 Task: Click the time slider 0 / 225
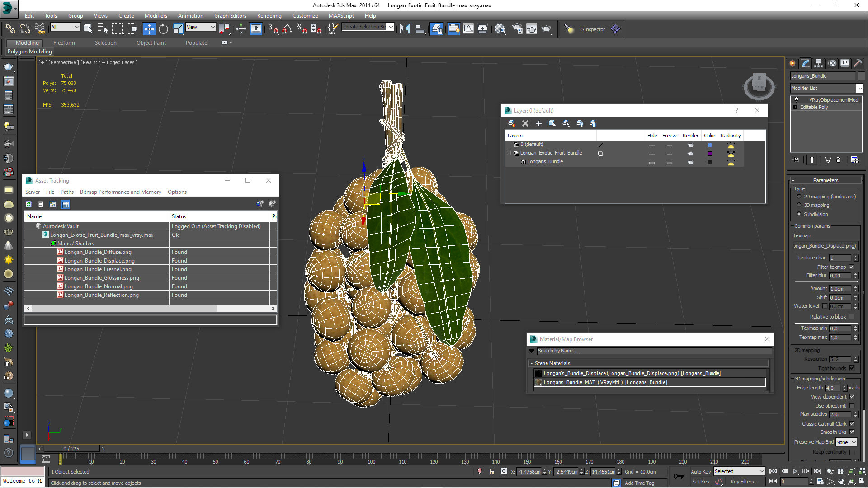71,449
